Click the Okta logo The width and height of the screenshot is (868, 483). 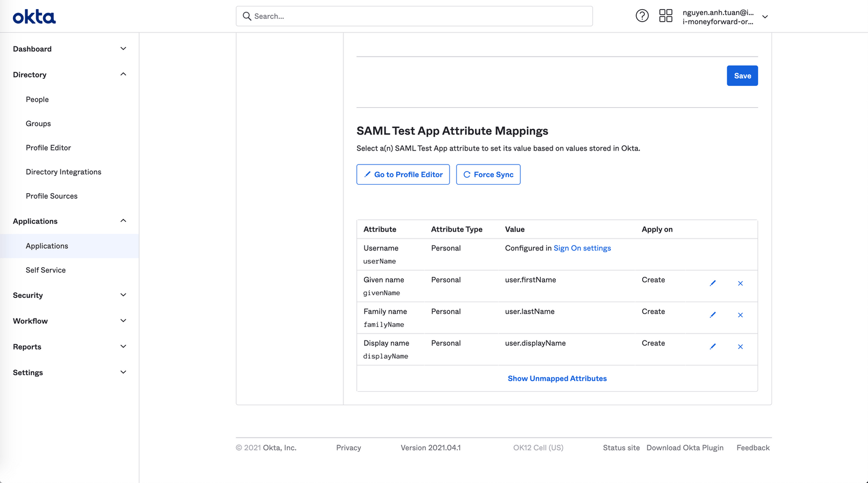point(34,17)
